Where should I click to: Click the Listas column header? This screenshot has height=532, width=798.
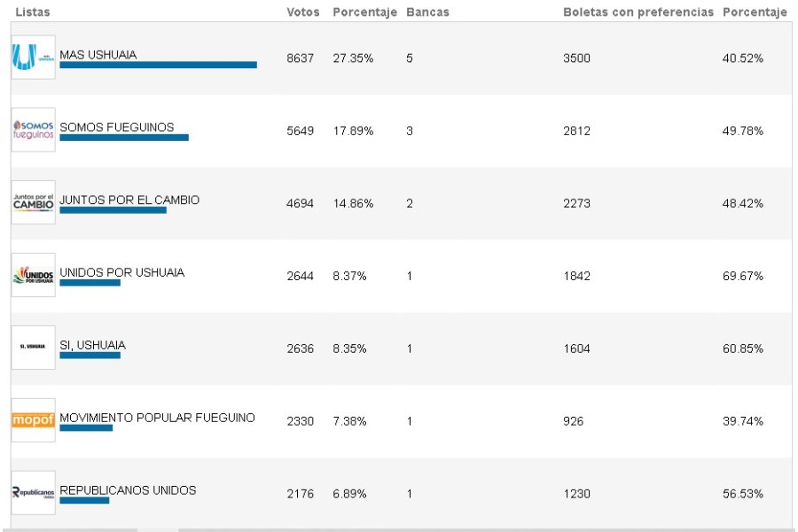tap(33, 12)
